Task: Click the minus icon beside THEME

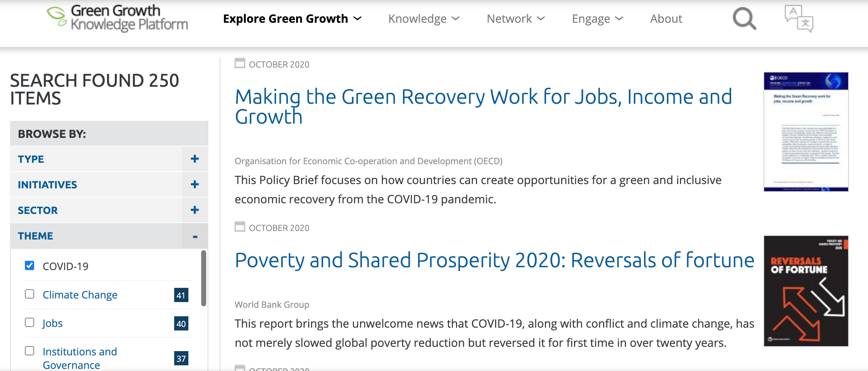Action: pos(195,236)
